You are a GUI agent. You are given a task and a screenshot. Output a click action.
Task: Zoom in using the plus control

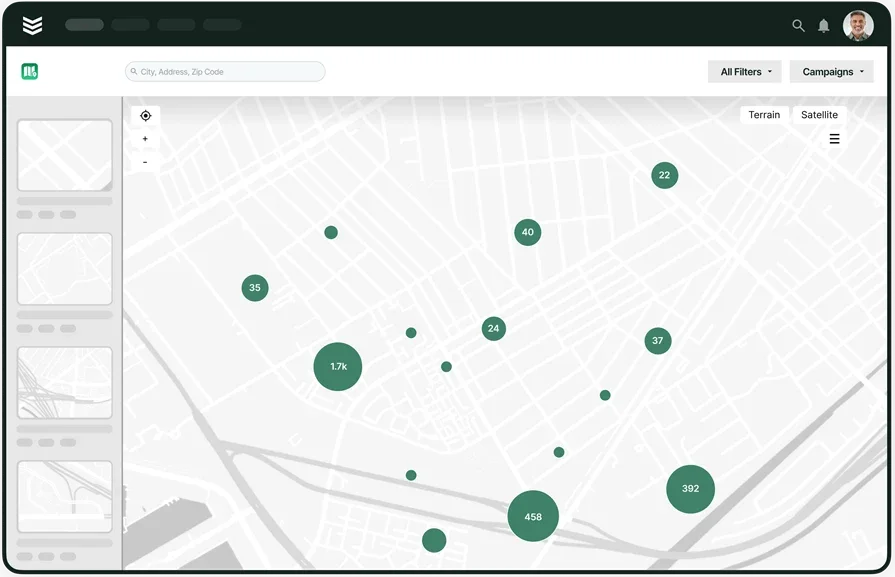[145, 138]
